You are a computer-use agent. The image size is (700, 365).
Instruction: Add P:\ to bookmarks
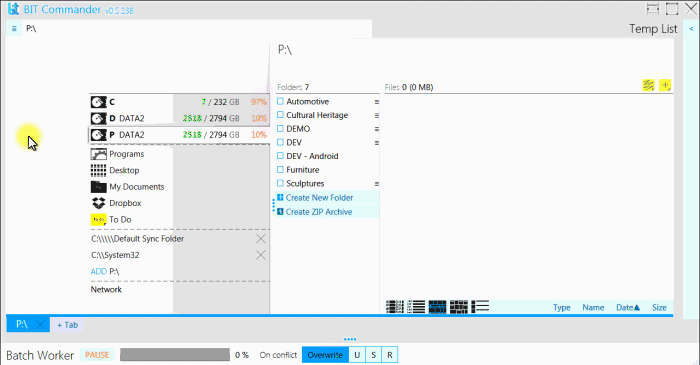(105, 271)
